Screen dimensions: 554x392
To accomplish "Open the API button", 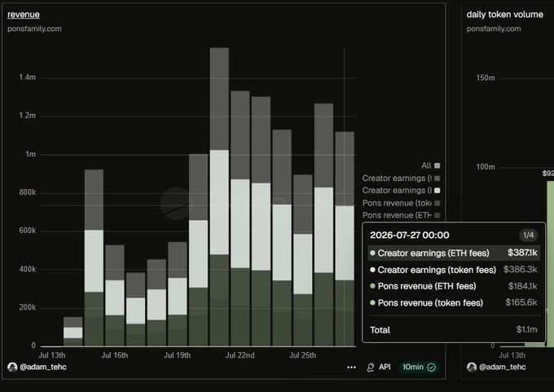I will coord(385,367).
